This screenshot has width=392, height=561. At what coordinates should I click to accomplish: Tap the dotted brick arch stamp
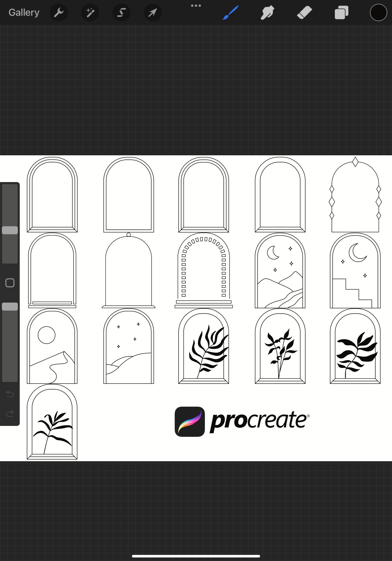(x=204, y=270)
